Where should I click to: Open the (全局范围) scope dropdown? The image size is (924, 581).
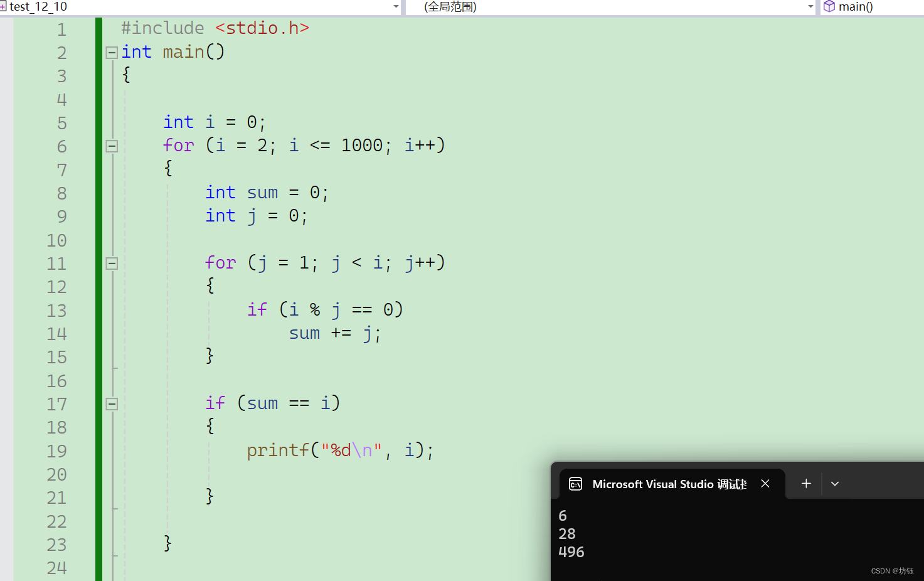[x=810, y=7]
